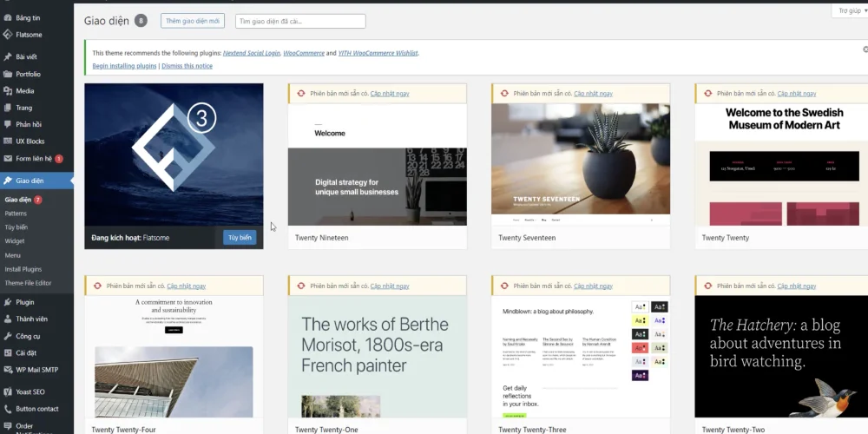The height and width of the screenshot is (434, 868).
Task: Click the Bảng tin dashboard icon
Action: pos(7,17)
